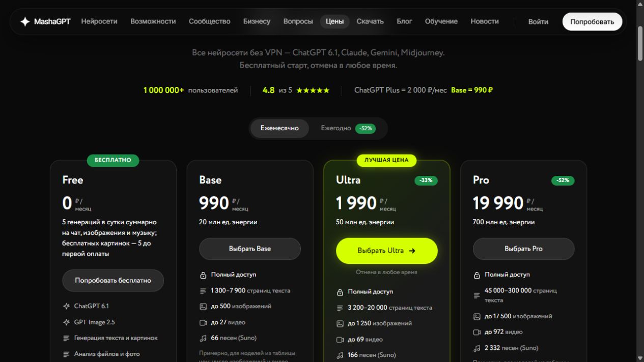Click the image icon beside до 500 изображений
Image resolution: width=644 pixels, height=362 pixels.
[203, 307]
